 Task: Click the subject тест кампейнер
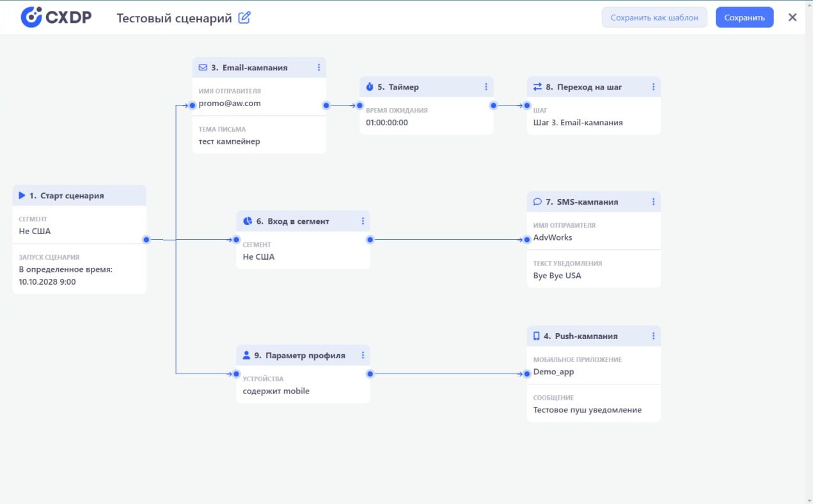(230, 141)
